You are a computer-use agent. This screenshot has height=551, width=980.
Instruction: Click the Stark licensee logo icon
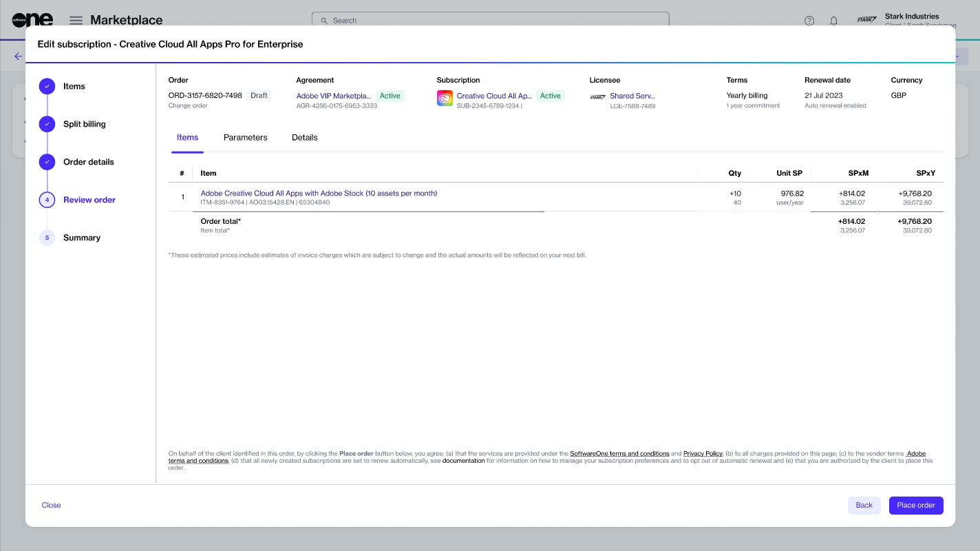pyautogui.click(x=597, y=97)
